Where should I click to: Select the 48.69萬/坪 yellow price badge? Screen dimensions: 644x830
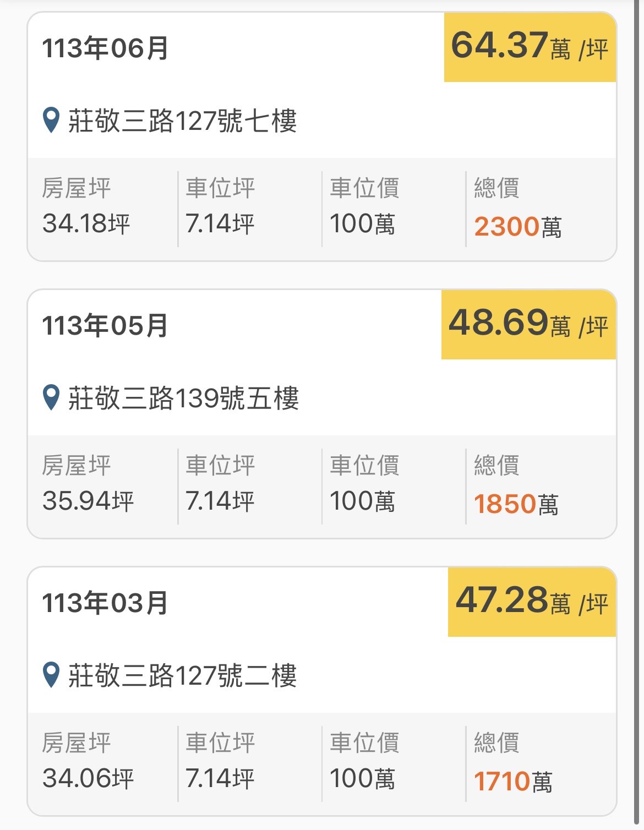[528, 325]
